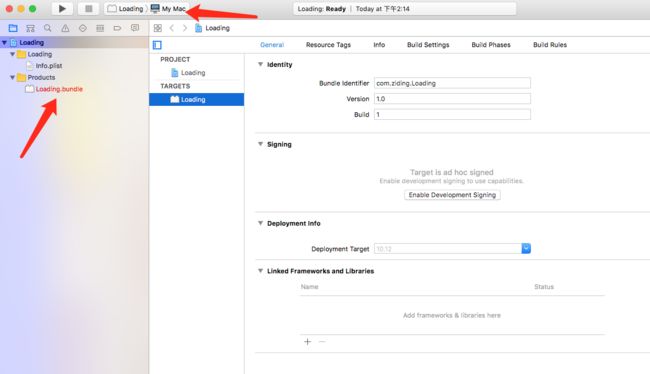Collapse the Products folder triangle
The height and width of the screenshot is (374, 650).
tap(12, 77)
